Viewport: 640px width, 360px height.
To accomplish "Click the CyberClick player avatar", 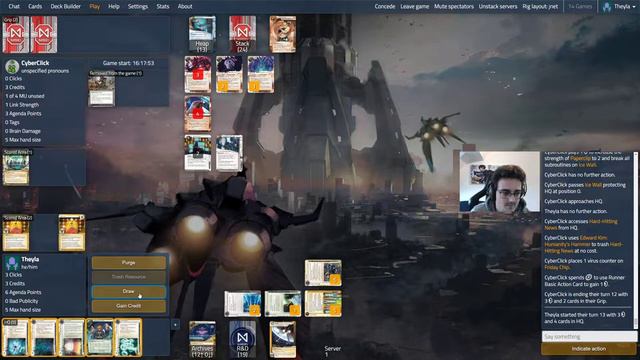I will (x=12, y=67).
